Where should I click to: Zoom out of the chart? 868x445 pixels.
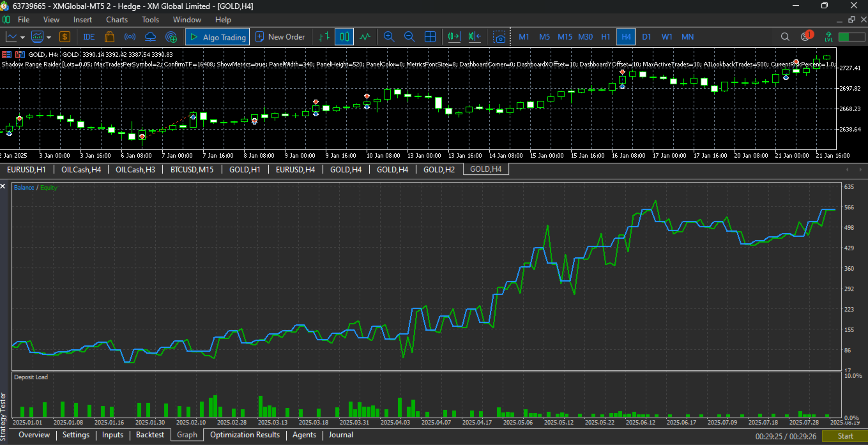[409, 37]
